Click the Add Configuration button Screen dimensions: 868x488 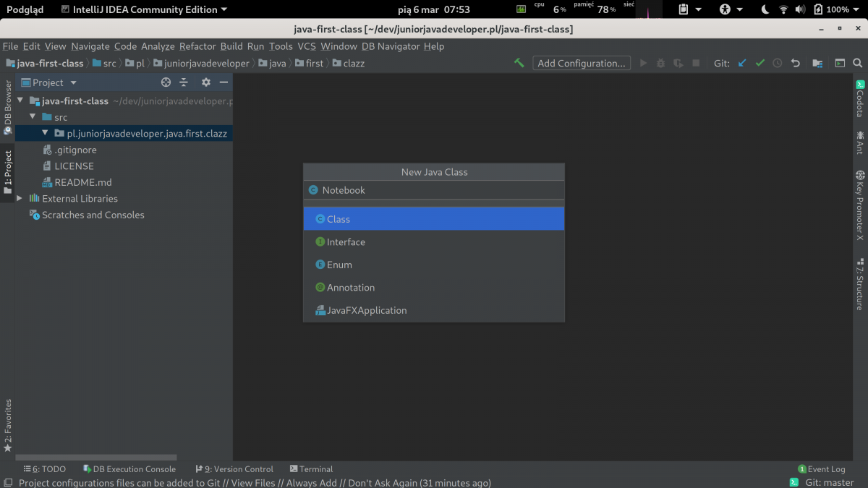click(x=581, y=63)
